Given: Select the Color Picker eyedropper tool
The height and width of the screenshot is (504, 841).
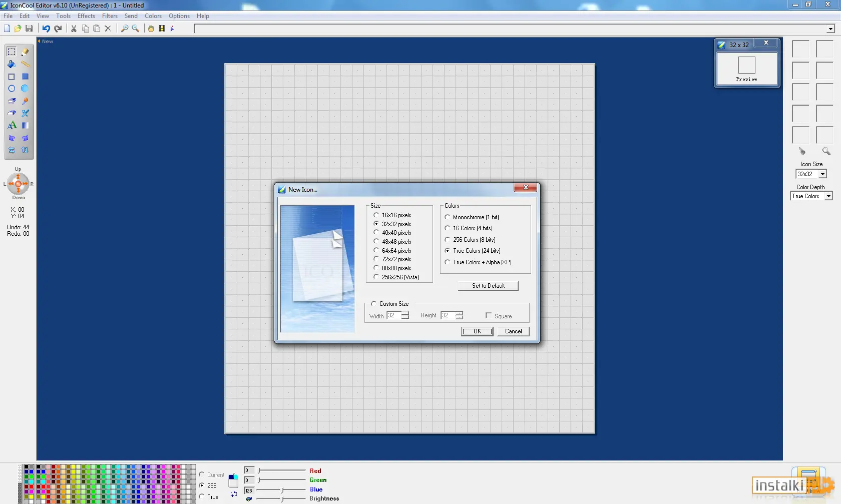Looking at the screenshot, I should click(25, 101).
